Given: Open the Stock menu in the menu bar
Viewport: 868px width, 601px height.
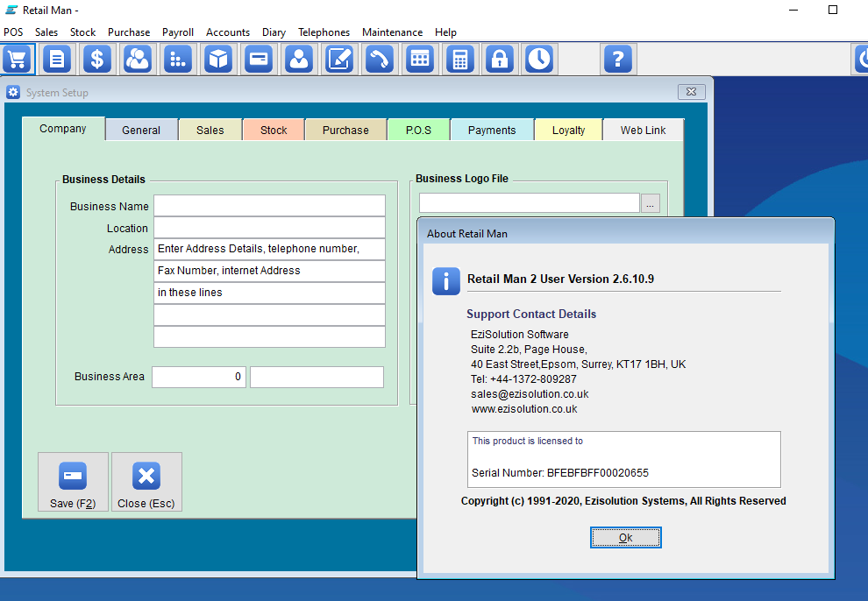Looking at the screenshot, I should coord(83,32).
